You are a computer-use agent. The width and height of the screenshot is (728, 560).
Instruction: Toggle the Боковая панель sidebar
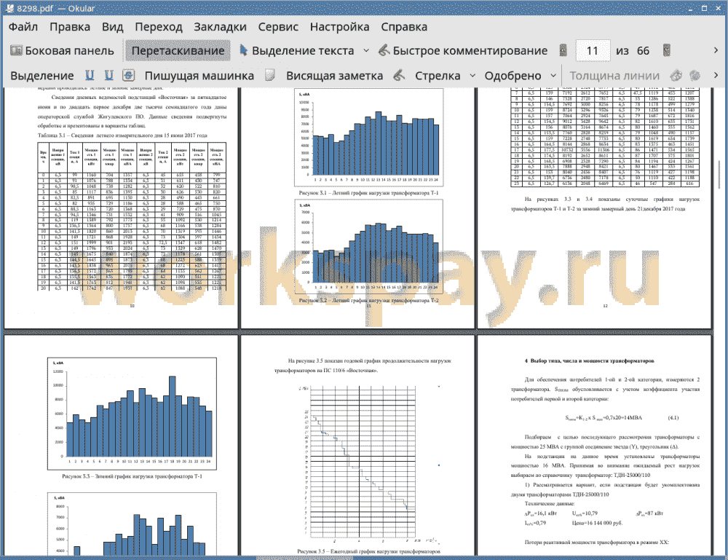(62, 51)
